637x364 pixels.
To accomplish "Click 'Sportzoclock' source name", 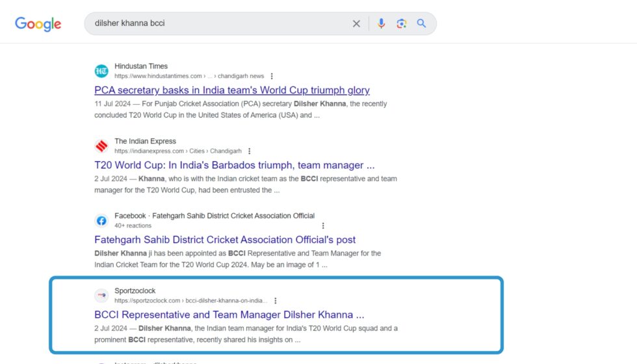I will (x=135, y=291).
